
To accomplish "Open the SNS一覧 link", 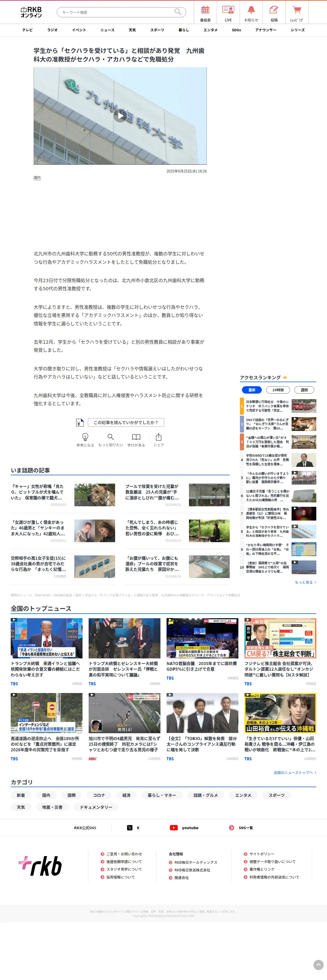I will pos(241,827).
